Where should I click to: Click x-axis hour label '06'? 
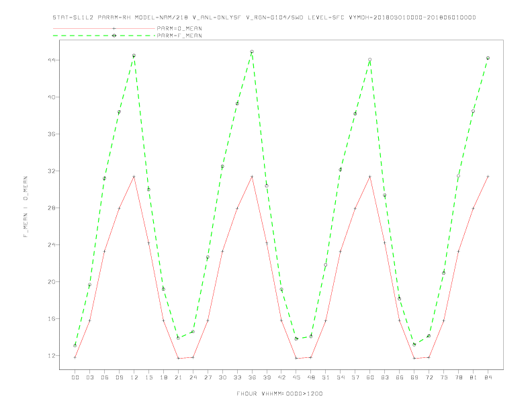pos(105,377)
